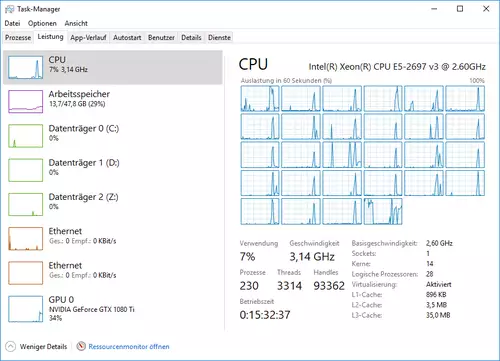The image size is (500, 361).
Task: Click the L3-Cache value 35,0 MB
Action: pos(438,315)
